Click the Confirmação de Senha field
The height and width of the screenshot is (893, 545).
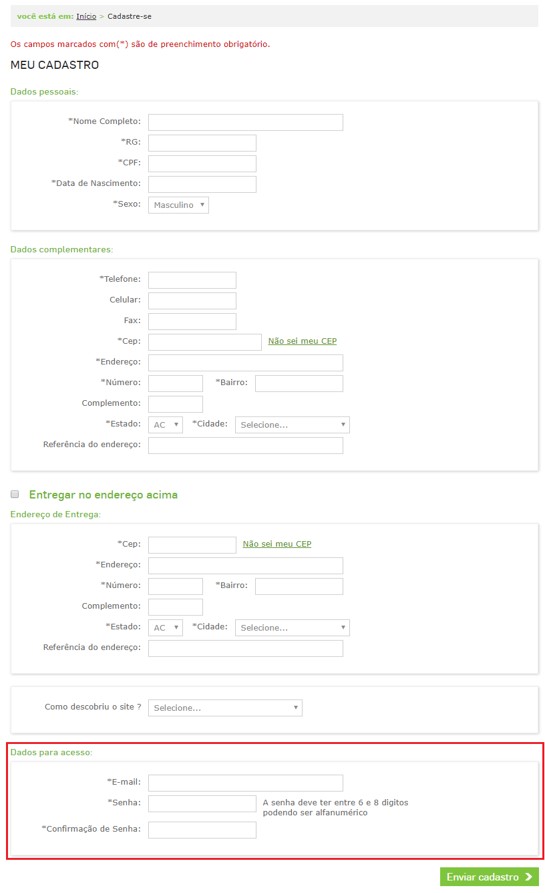[x=202, y=830]
